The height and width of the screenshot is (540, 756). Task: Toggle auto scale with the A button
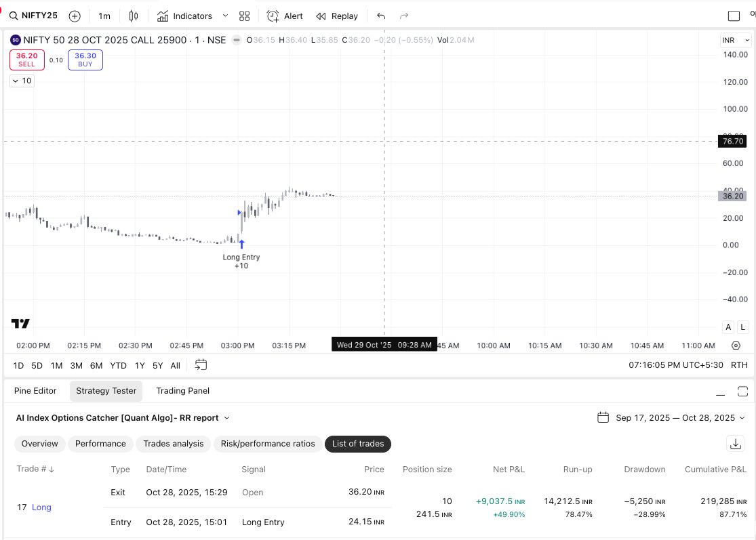click(x=728, y=327)
